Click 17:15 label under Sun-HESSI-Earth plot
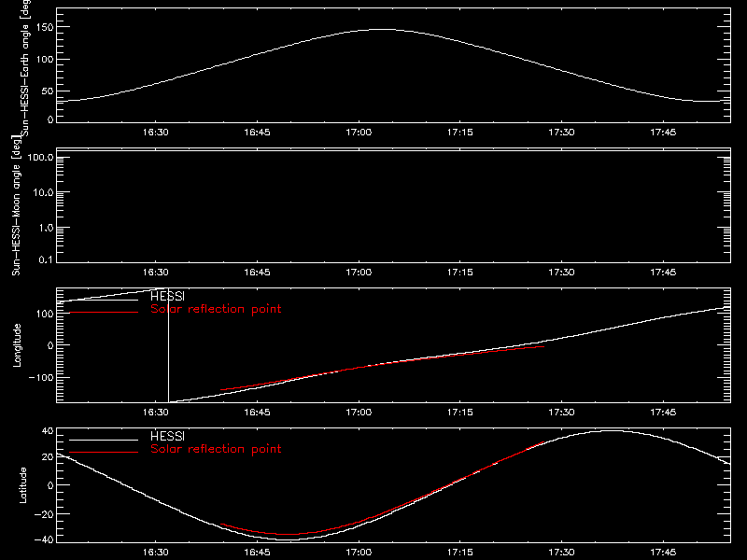 [459, 133]
